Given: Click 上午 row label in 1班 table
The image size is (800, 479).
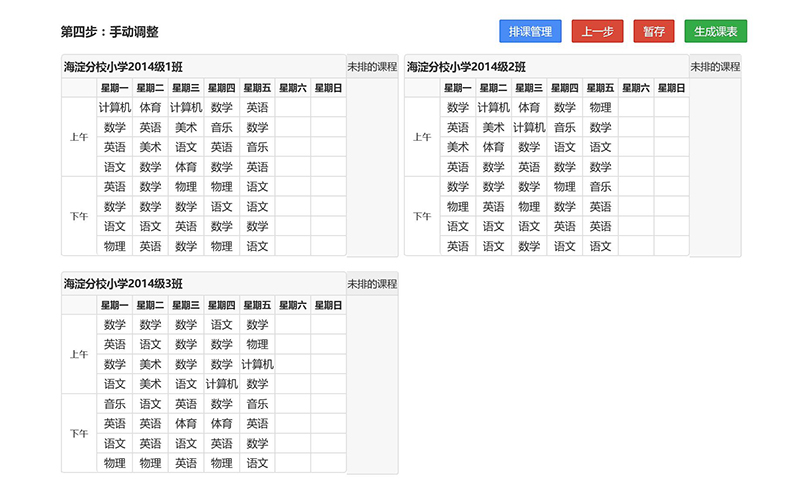Looking at the screenshot, I should tap(79, 137).
